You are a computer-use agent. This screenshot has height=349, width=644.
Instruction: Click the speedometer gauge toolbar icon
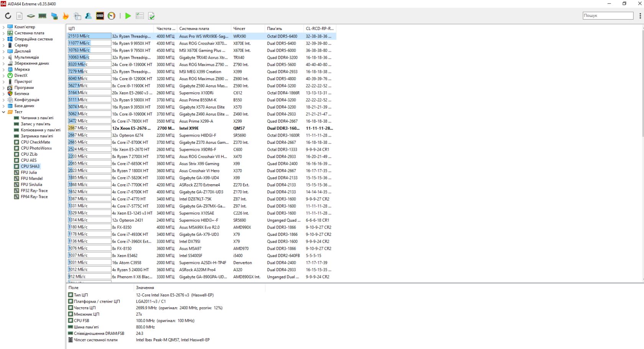pyautogui.click(x=112, y=16)
